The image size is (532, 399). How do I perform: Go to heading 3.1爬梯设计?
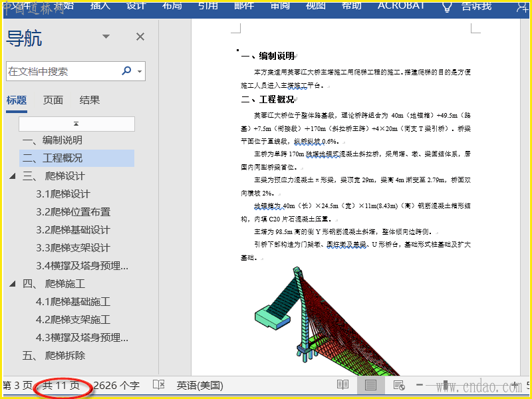click(63, 194)
